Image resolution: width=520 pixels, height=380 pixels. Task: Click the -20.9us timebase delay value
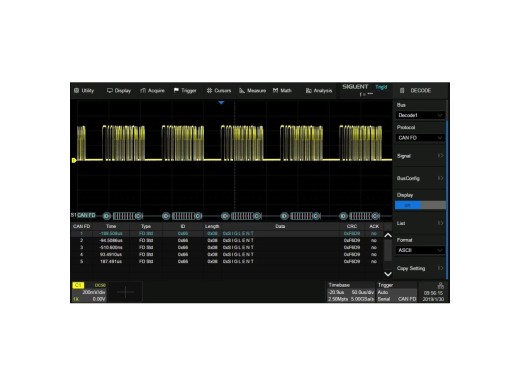[x=336, y=292]
